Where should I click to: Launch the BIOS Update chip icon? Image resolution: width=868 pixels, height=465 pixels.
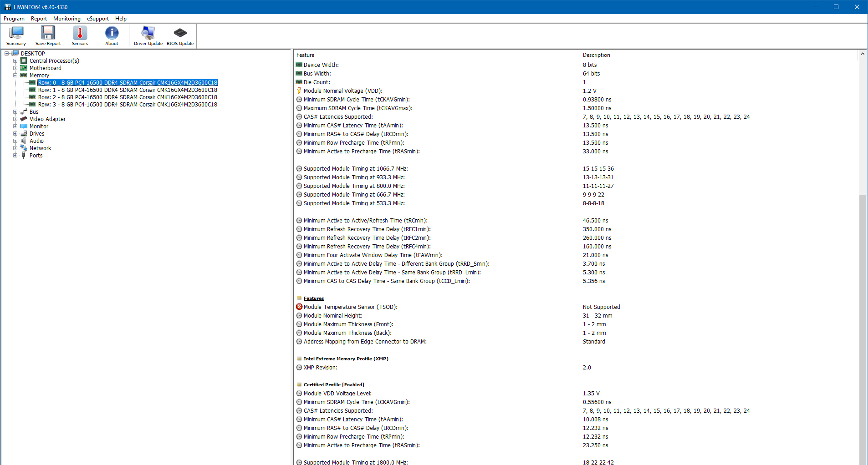click(180, 33)
